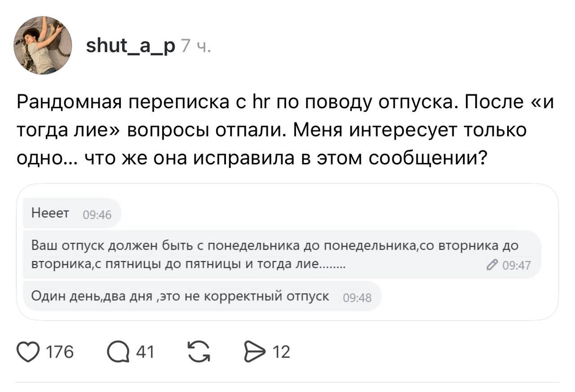Select the "Нееет" message bubble
575x392 pixels.
[50, 214]
